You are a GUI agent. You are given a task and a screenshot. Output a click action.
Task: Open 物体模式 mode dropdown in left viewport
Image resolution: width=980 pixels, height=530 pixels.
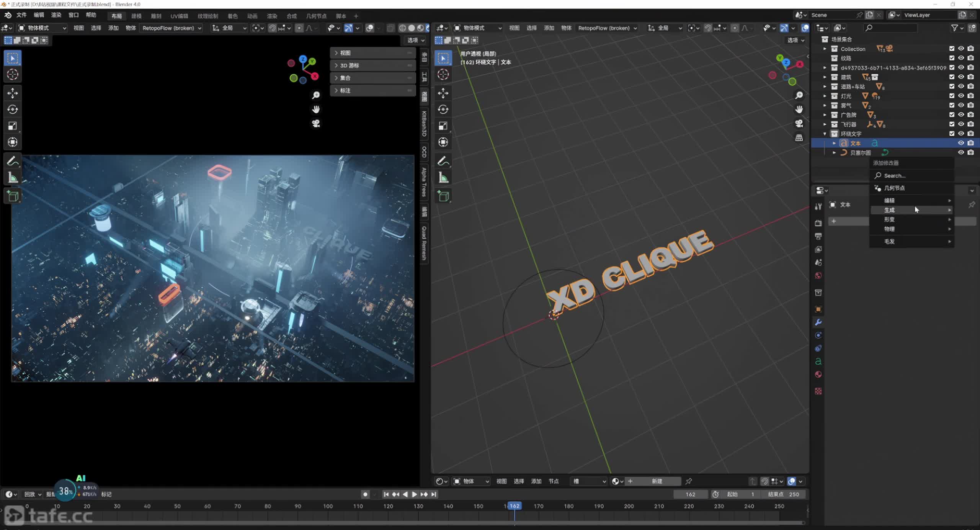[x=42, y=28]
